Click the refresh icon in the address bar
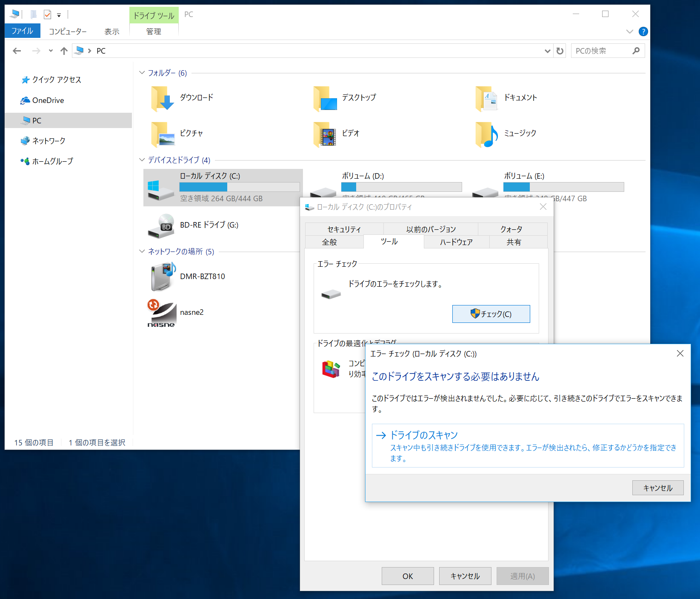The width and height of the screenshot is (700, 599). pyautogui.click(x=559, y=51)
